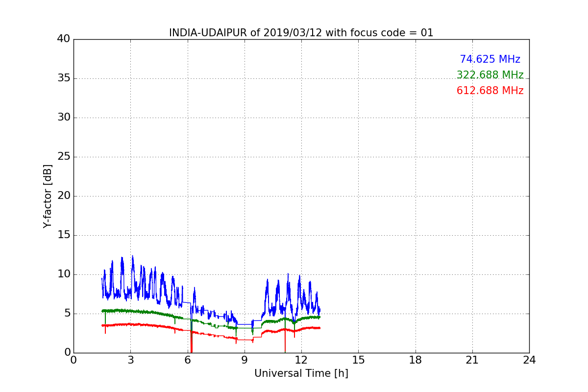Screen dimensions: 588x392
Task: Click y-axis tick label 35
Action: click(x=64, y=78)
